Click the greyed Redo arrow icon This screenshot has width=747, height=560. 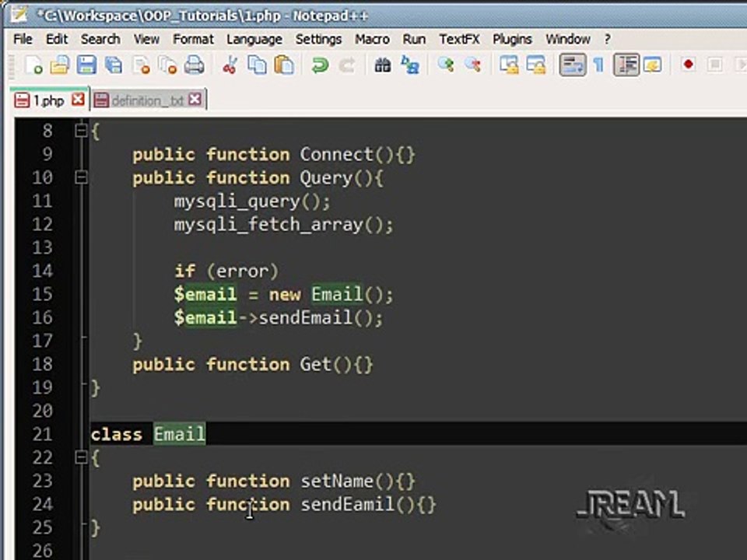point(347,65)
